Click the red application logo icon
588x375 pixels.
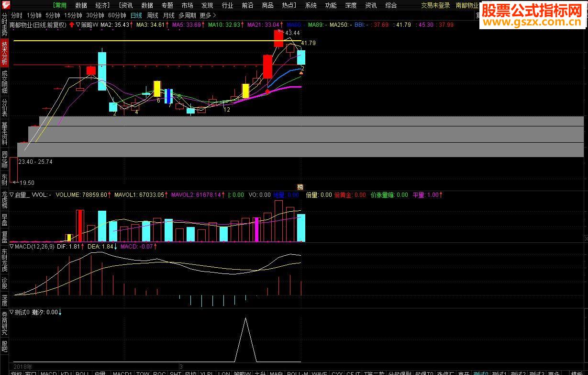click(x=5, y=5)
